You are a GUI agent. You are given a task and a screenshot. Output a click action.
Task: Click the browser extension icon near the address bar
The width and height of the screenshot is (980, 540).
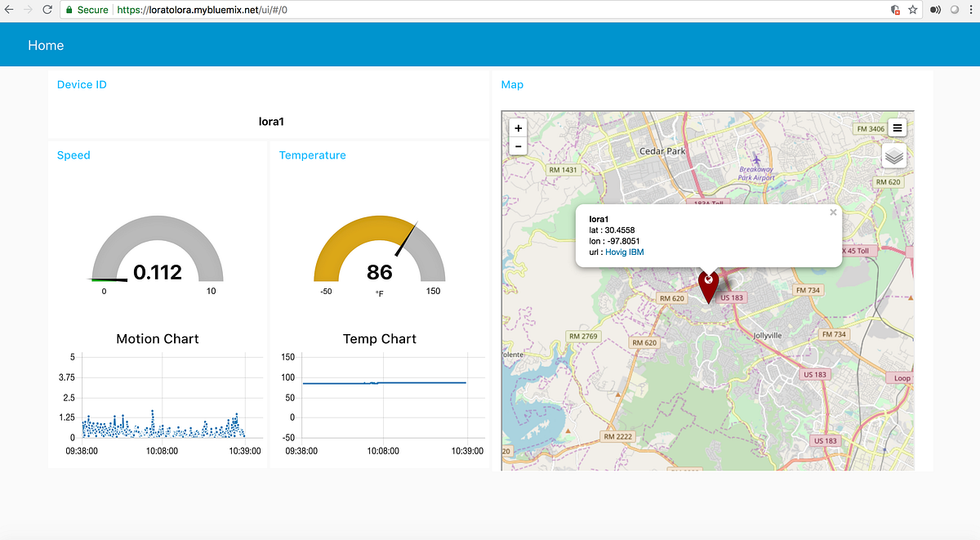935,10
